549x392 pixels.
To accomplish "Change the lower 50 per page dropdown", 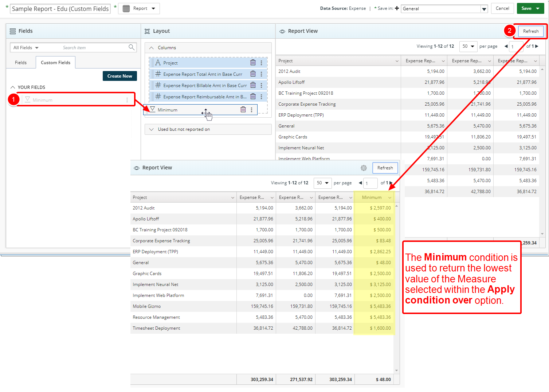I will (323, 183).
